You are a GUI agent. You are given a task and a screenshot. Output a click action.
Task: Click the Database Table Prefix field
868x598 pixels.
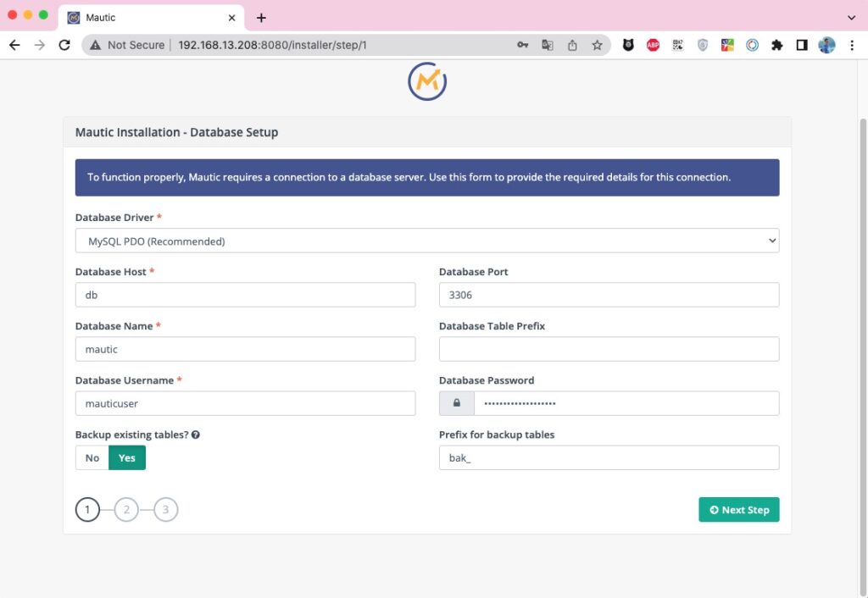609,349
